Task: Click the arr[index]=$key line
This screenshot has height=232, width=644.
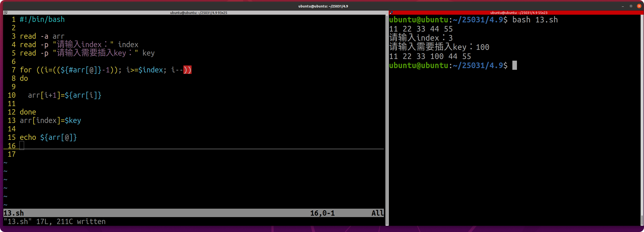Action: click(x=50, y=121)
